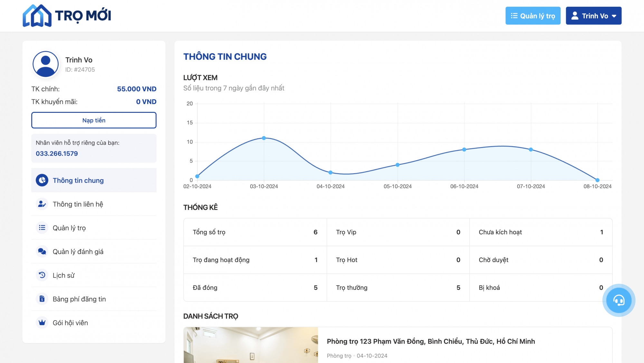The width and height of the screenshot is (644, 363).
Task: Click the Nạp tiền button
Action: coord(94,120)
